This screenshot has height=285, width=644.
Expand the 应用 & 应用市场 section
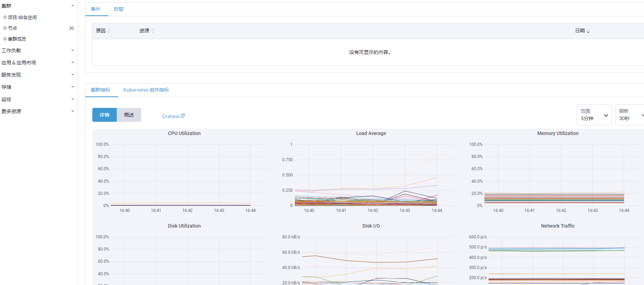tap(73, 62)
